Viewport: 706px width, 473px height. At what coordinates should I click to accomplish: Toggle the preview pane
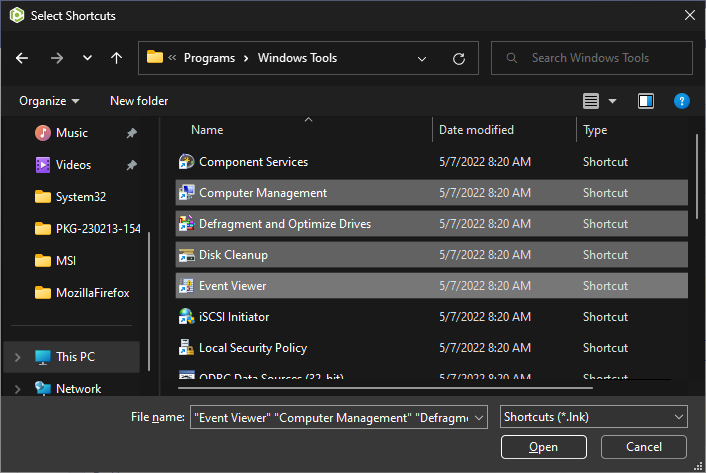pyautogui.click(x=646, y=101)
